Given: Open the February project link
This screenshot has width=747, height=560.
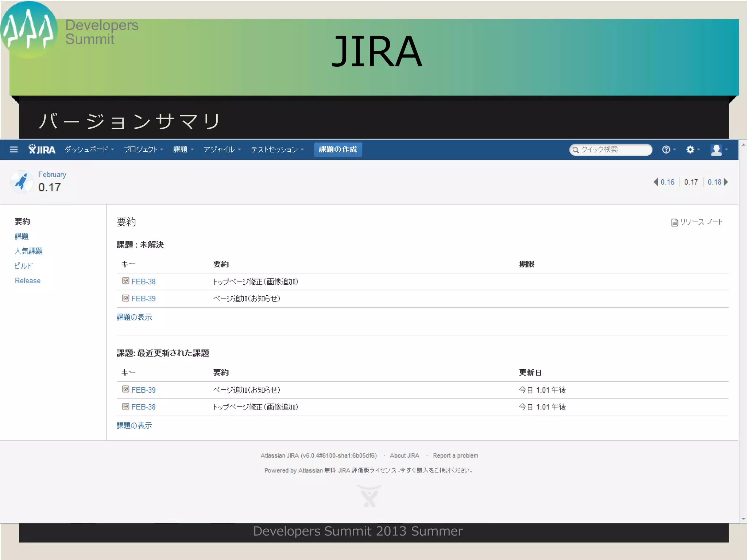Looking at the screenshot, I should (52, 175).
